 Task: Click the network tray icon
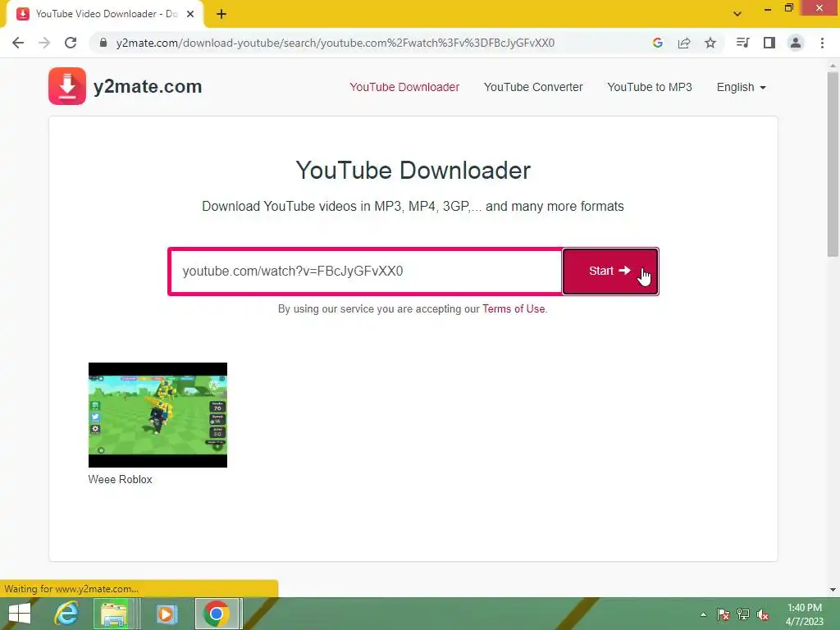point(743,614)
